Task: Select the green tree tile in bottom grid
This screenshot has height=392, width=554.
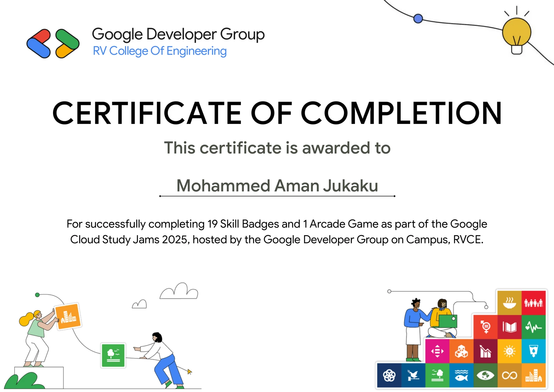Action: (437, 375)
